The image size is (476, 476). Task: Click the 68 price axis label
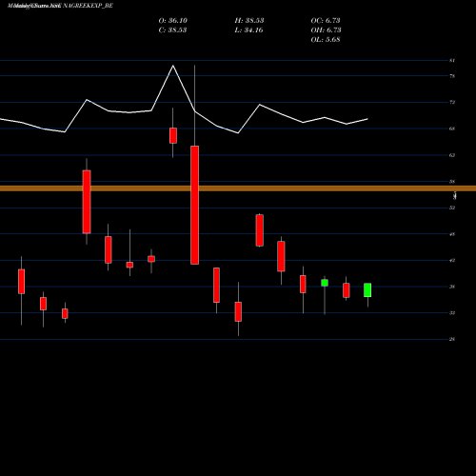pos(452,129)
